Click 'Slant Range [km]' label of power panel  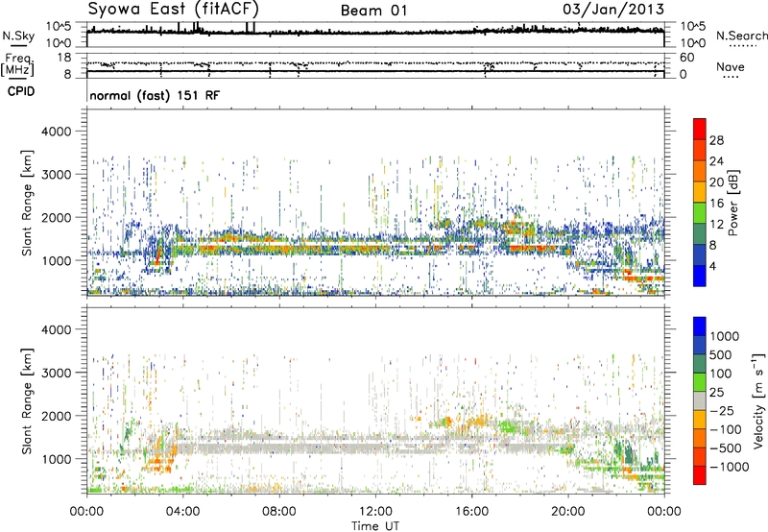27,203
